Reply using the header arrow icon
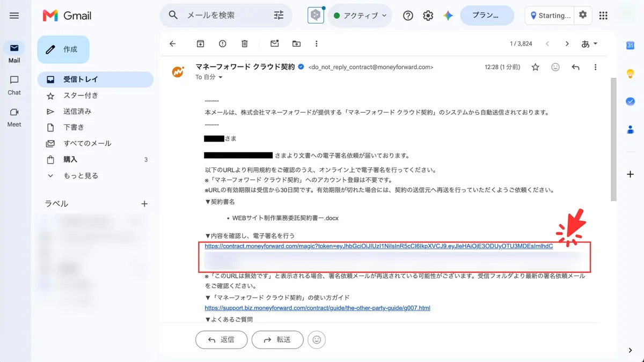 point(576,67)
